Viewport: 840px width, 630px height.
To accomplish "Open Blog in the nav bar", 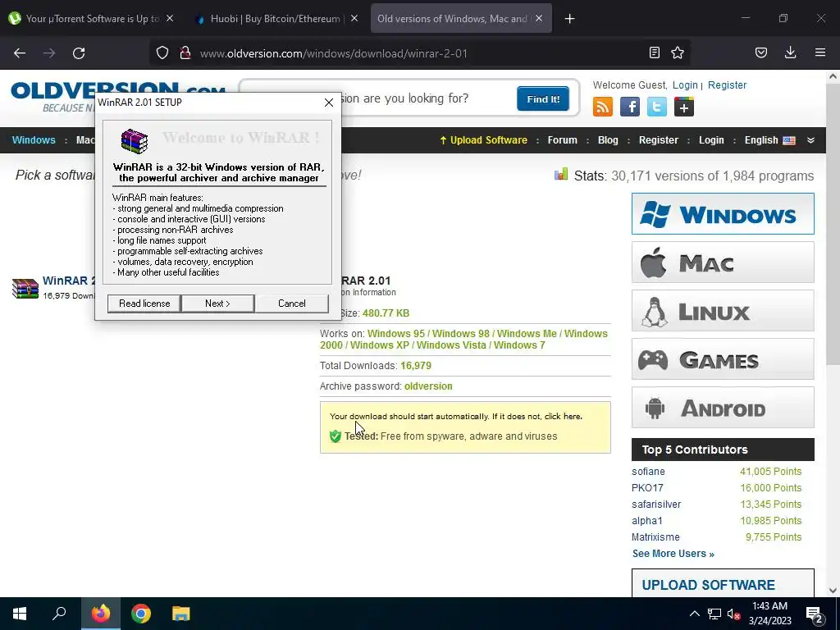I will click(x=608, y=139).
